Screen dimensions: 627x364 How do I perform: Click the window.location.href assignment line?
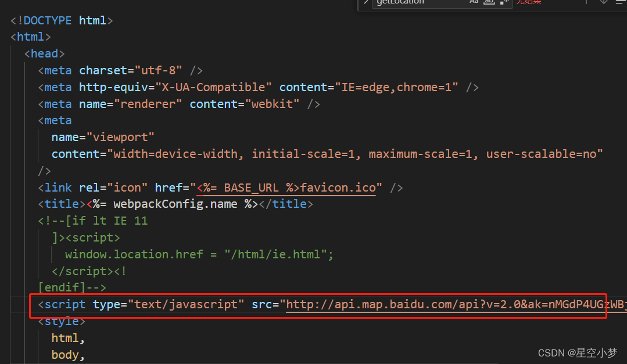point(199,254)
